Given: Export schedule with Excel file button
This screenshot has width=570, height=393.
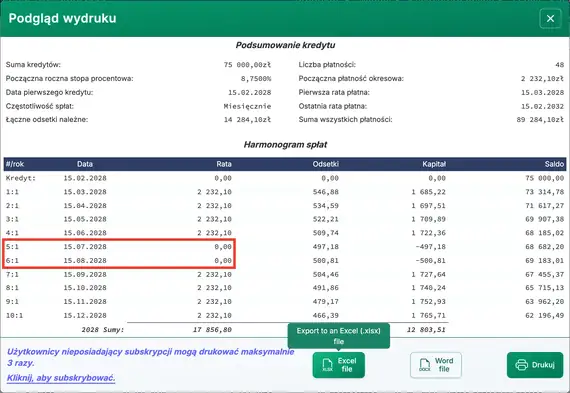Looking at the screenshot, I should pyautogui.click(x=338, y=365).
